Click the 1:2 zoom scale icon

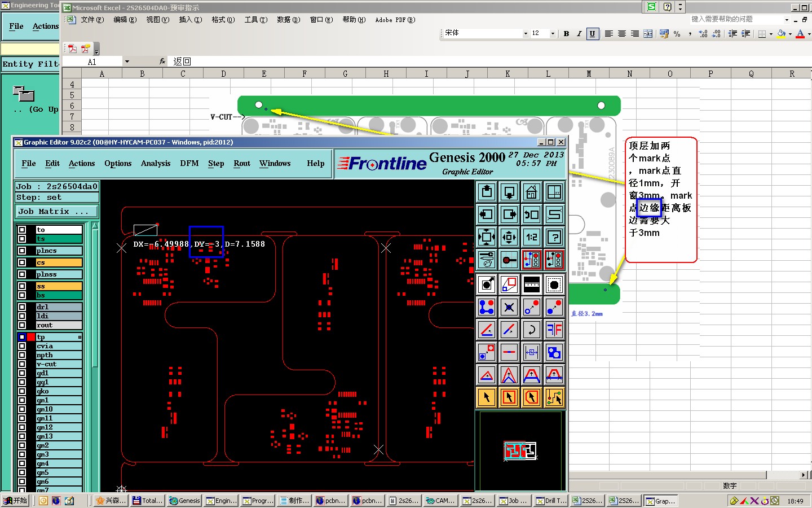[531, 237]
